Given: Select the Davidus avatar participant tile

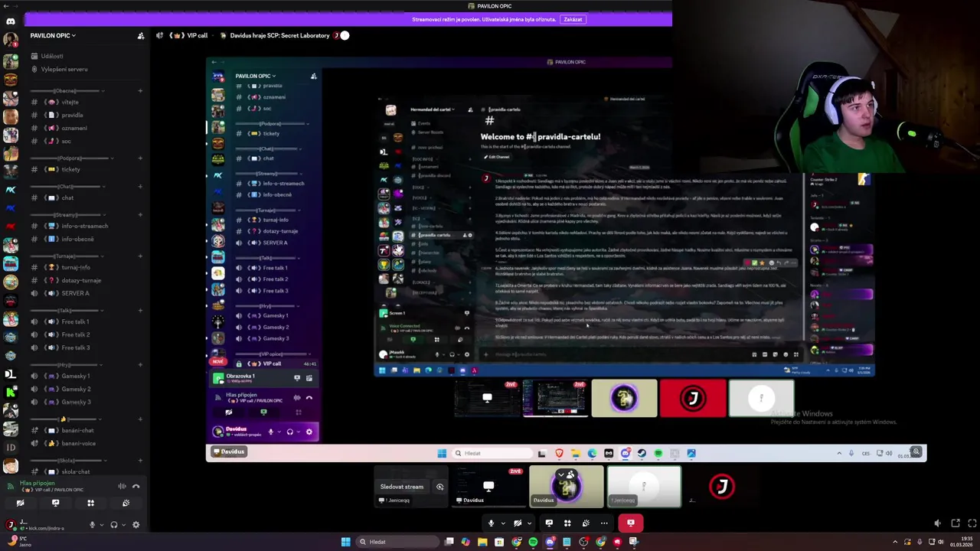Looking at the screenshot, I should click(567, 487).
